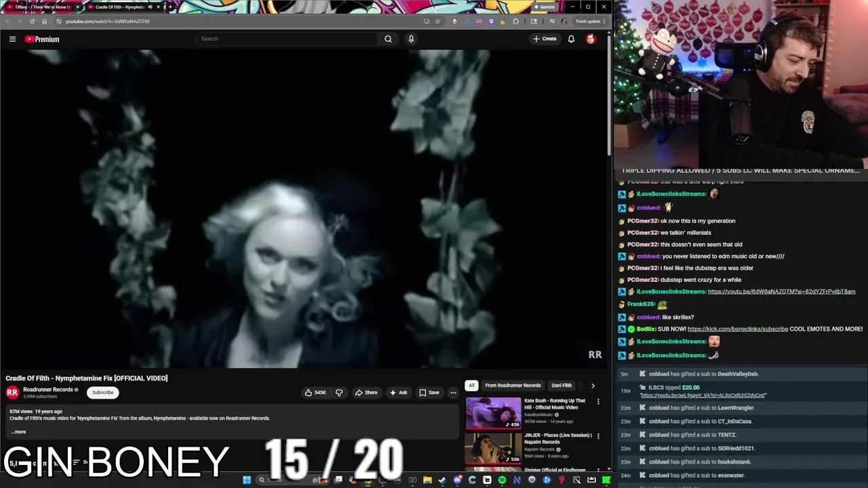Open more actions ellipsis beside Save
Screen dimensions: 868x488
click(453, 392)
